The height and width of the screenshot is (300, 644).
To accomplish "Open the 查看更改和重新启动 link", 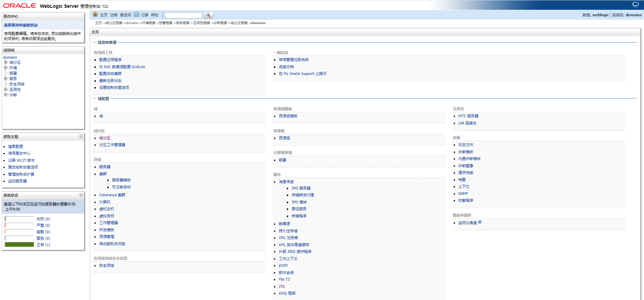I will [21, 25].
